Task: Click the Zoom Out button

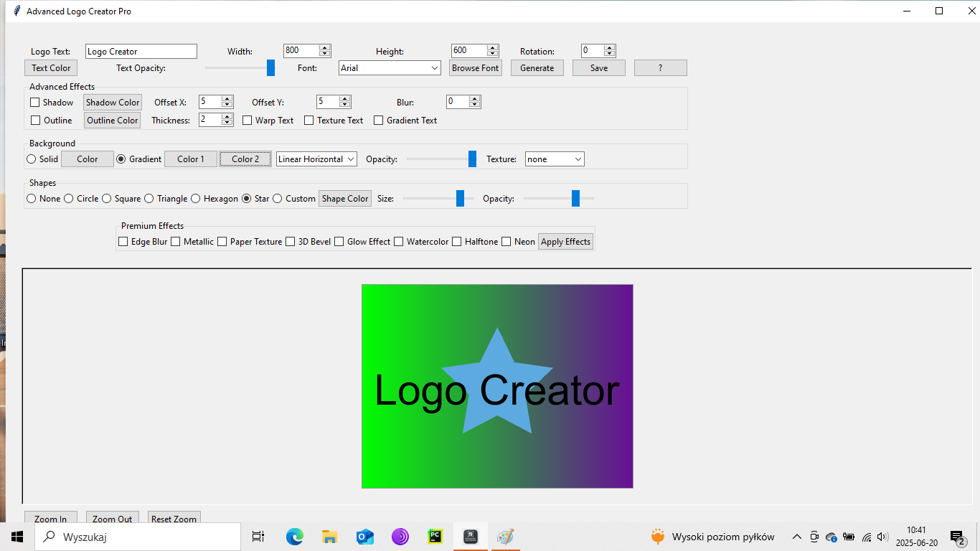Action: tap(113, 518)
